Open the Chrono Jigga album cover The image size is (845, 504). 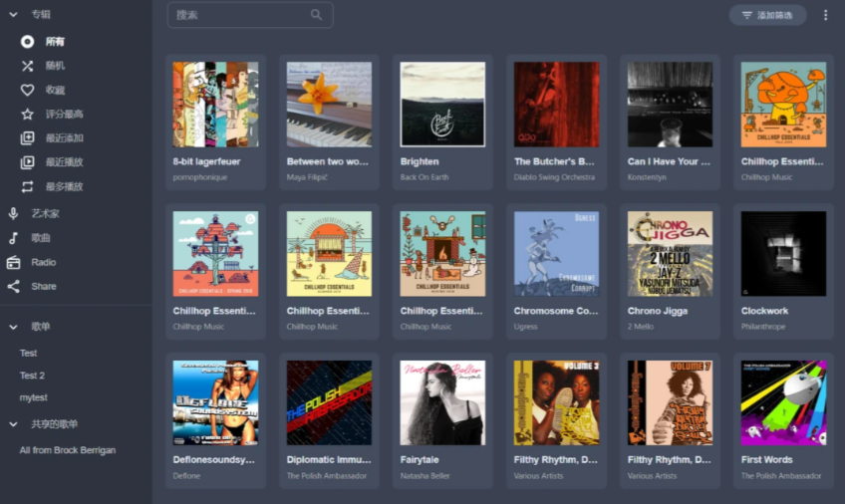pos(670,253)
